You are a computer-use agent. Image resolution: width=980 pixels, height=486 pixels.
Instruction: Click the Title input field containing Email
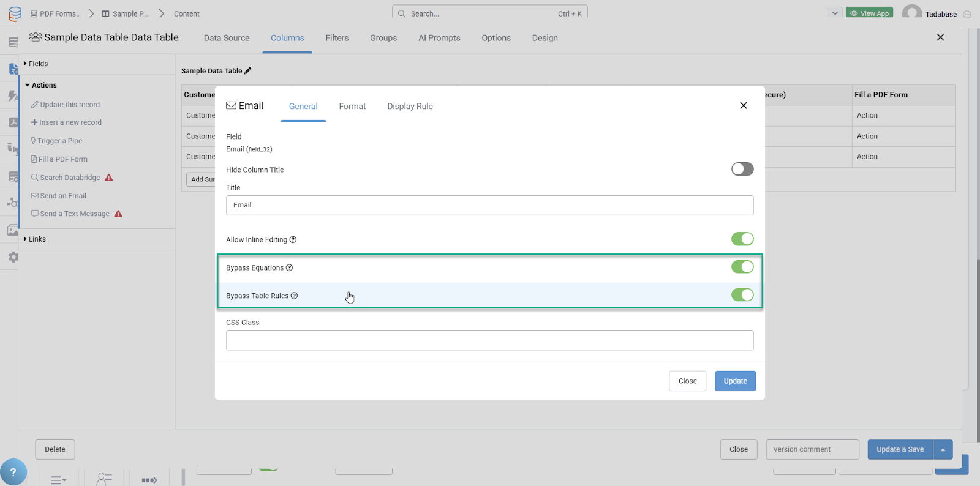tap(489, 205)
